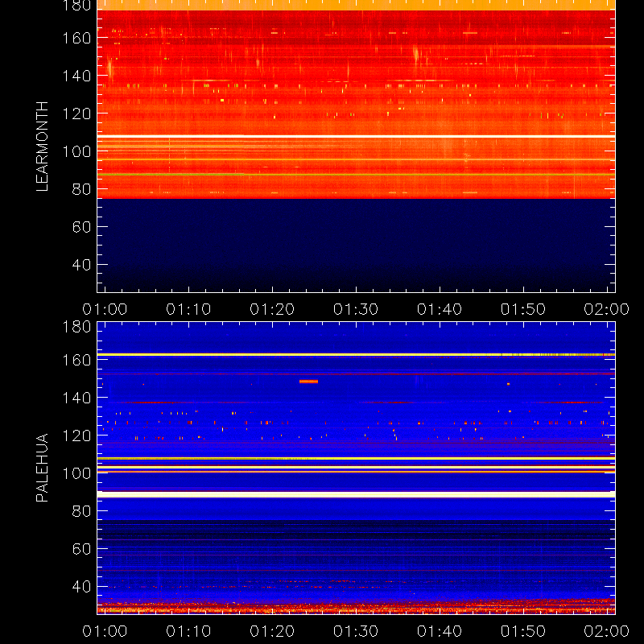Select the 100 frequency label on the Learmonth plot

pyautogui.click(x=76, y=151)
